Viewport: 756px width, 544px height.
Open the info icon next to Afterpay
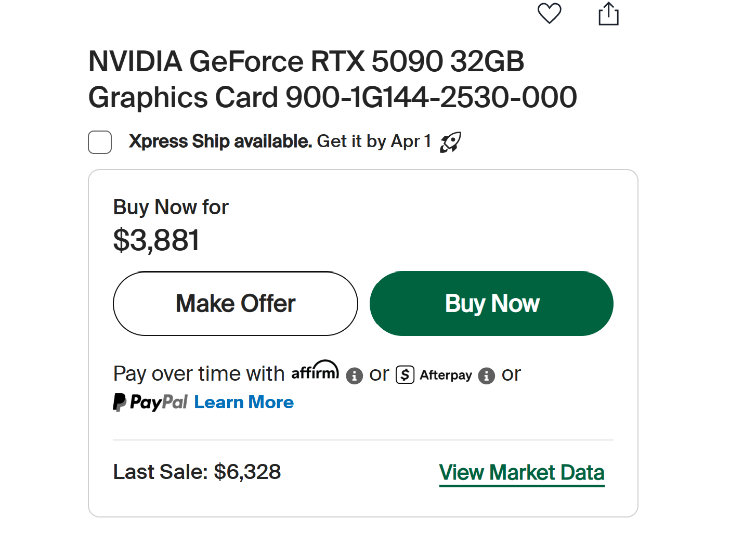click(486, 375)
